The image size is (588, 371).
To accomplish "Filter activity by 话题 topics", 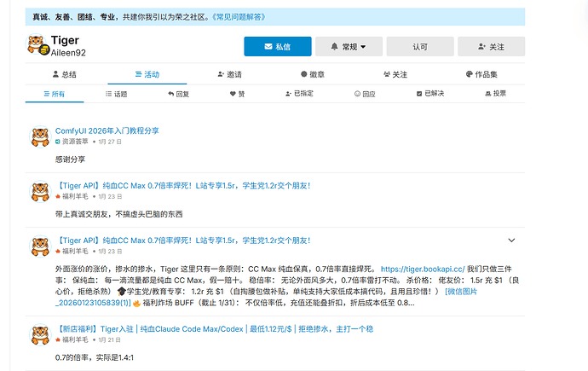I will (x=116, y=94).
